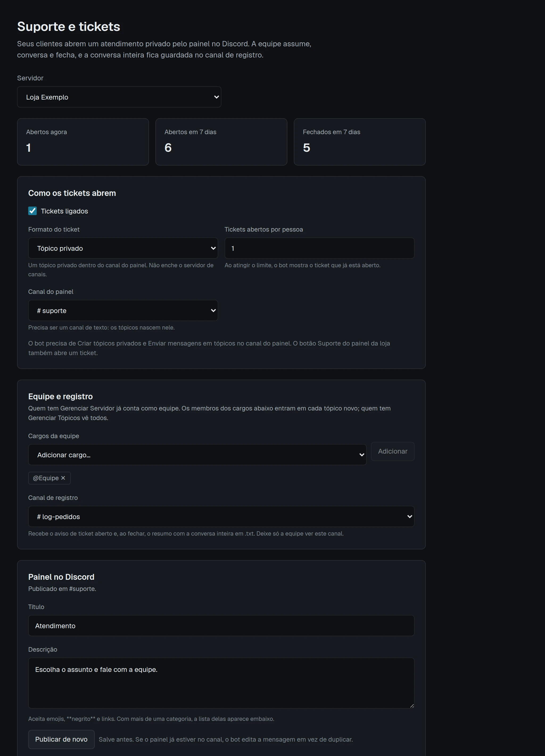Click the Fechados em 7 dias card
Screen dimensions: 545x756
pyautogui.click(x=360, y=142)
